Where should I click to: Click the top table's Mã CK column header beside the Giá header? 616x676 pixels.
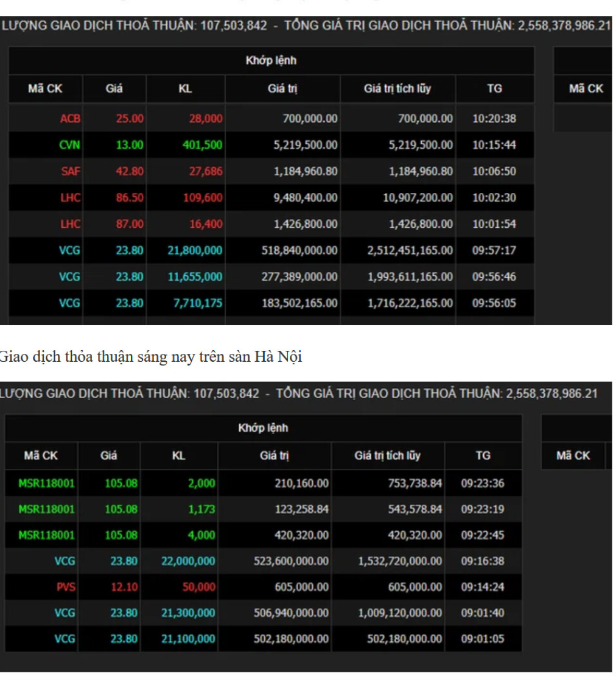45,89
